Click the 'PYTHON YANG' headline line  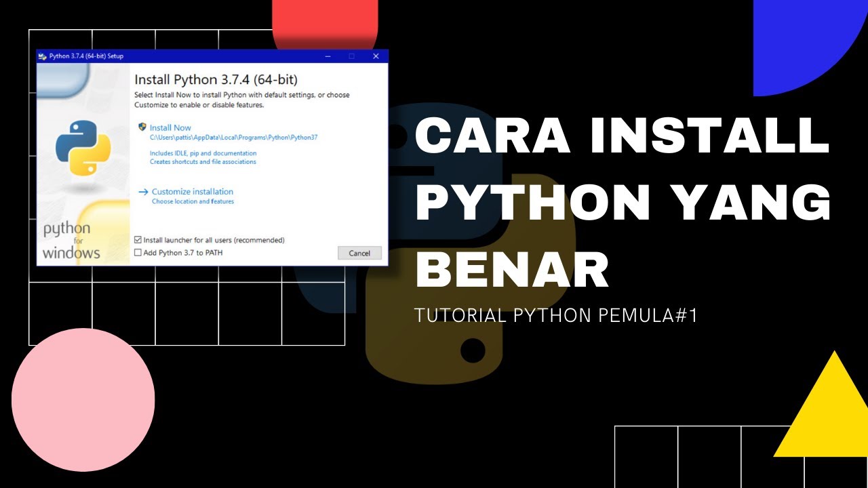623,201
